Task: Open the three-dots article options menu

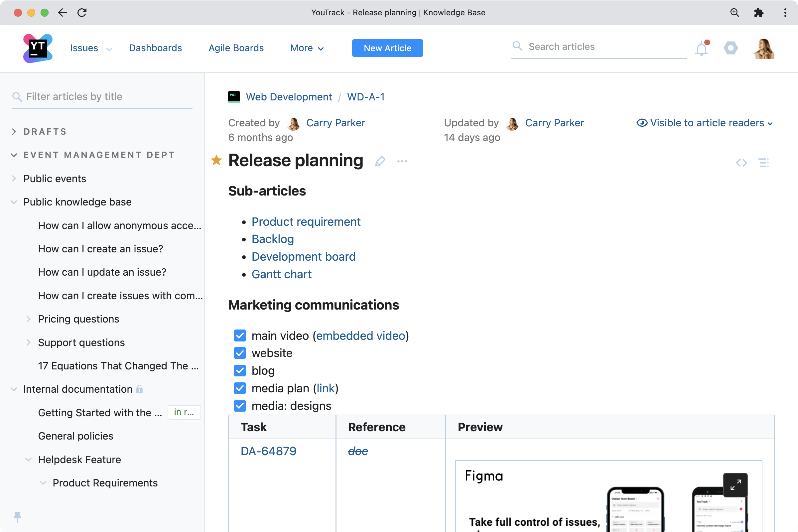Action: pyautogui.click(x=402, y=161)
